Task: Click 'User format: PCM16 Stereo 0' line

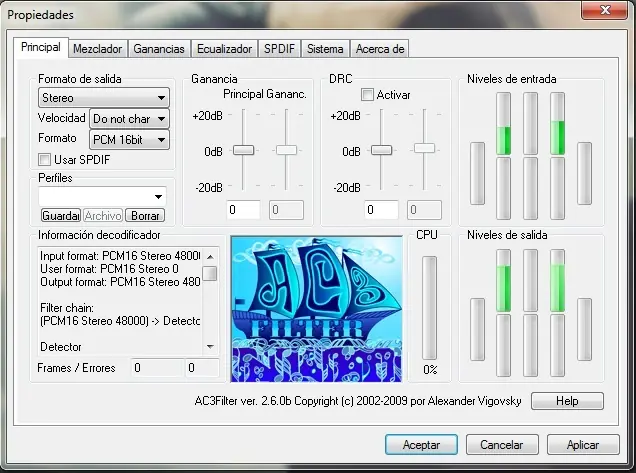Action: pyautogui.click(x=109, y=269)
